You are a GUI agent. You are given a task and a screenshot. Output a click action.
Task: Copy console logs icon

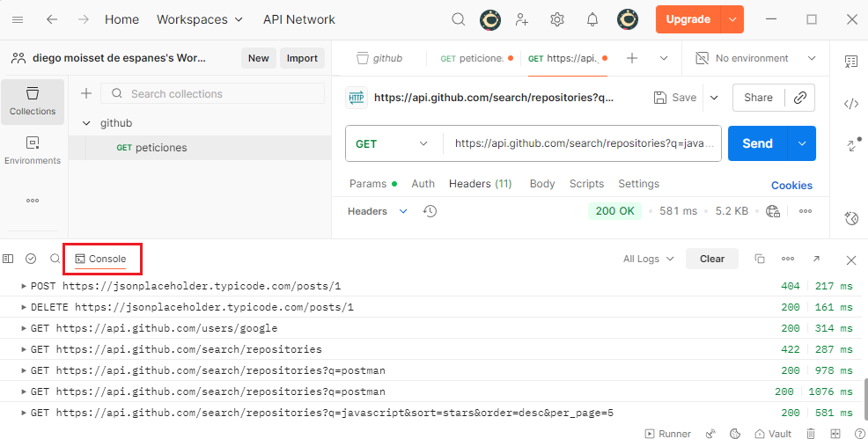(759, 259)
